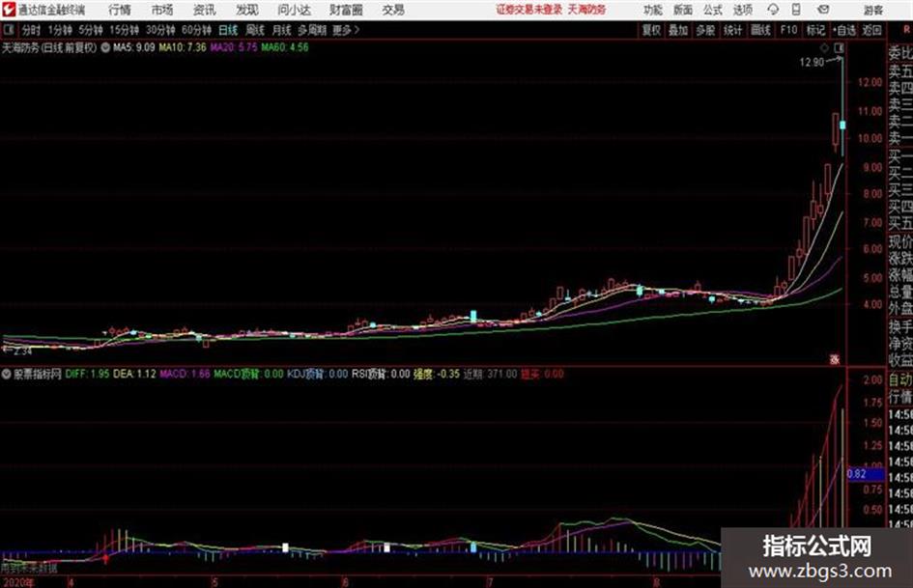
Task: Open the 问小达 menu
Action: point(294,10)
